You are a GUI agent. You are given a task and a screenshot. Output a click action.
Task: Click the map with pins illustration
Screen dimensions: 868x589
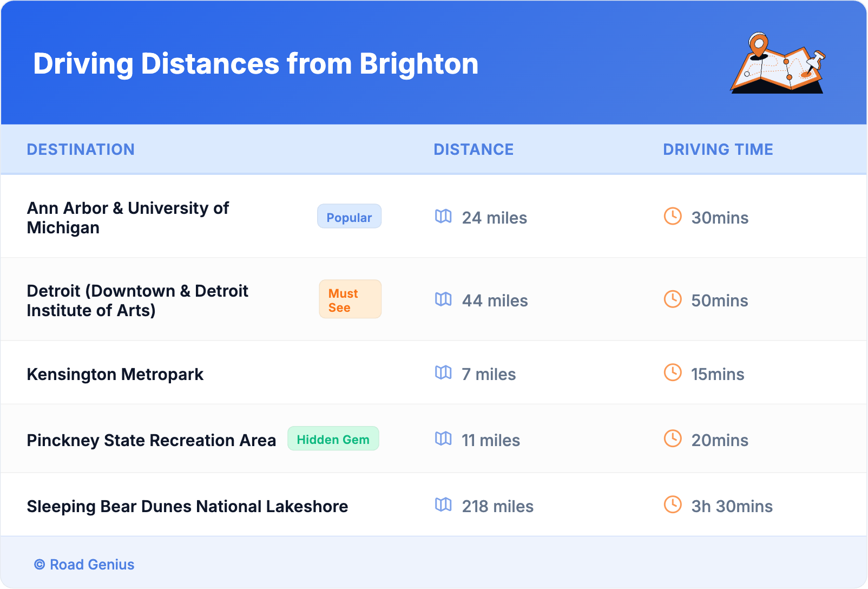(x=778, y=63)
